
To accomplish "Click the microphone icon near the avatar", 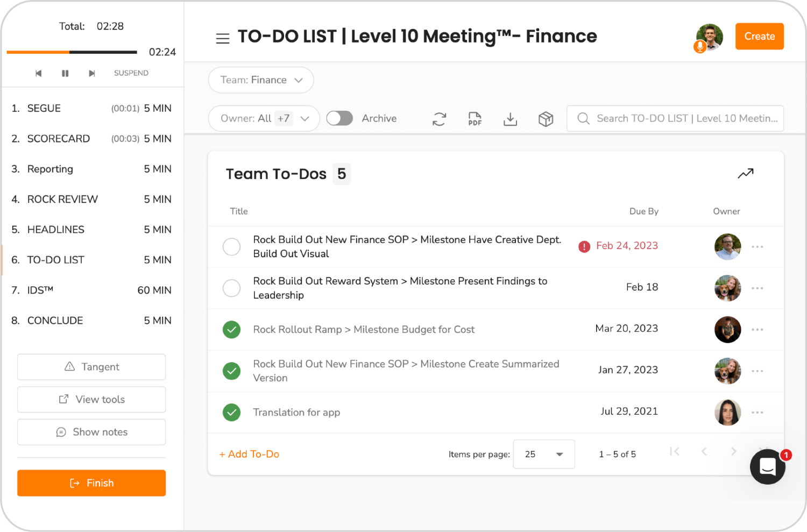I will (x=700, y=47).
